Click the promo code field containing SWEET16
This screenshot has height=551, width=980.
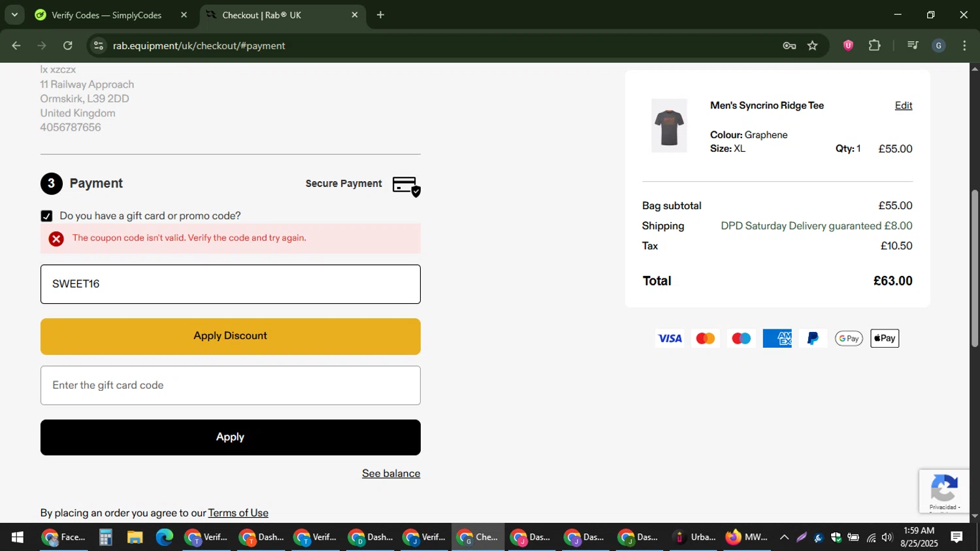(230, 284)
